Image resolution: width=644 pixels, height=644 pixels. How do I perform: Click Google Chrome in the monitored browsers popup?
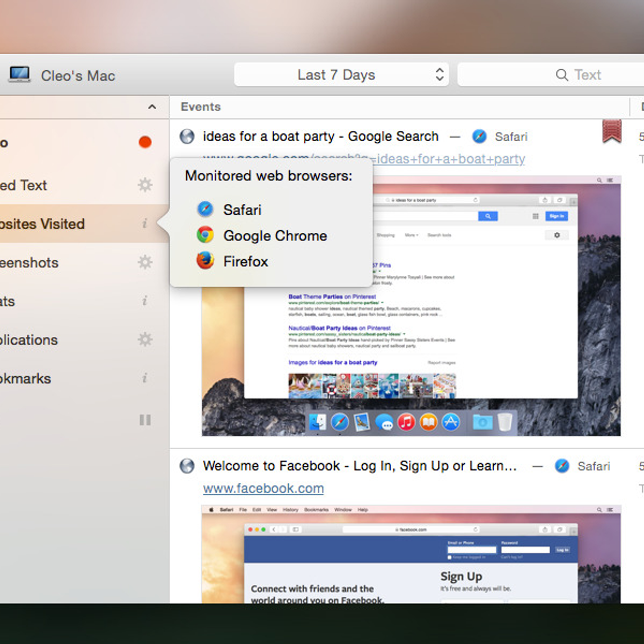coord(275,236)
